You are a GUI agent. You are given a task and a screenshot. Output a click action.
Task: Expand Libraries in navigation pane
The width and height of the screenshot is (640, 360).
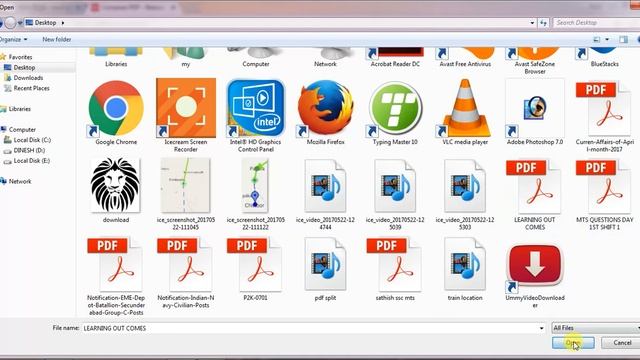[x=20, y=109]
